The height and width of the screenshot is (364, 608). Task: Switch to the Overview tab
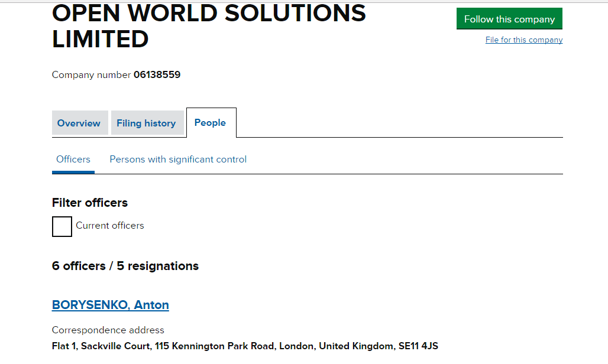79,123
